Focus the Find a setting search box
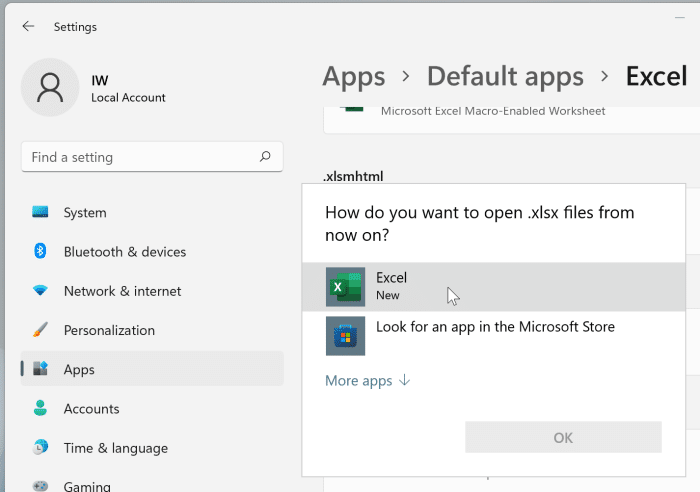 tap(152, 157)
